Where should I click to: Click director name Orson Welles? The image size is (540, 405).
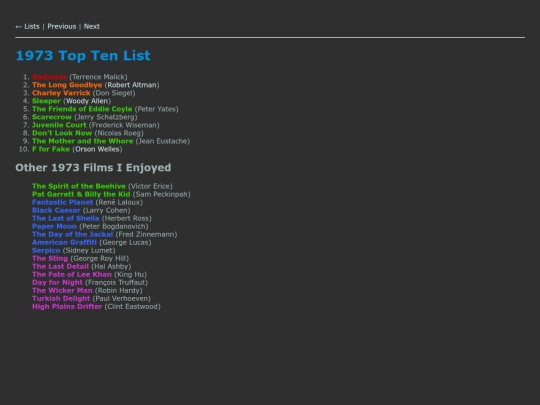pyautogui.click(x=97, y=149)
